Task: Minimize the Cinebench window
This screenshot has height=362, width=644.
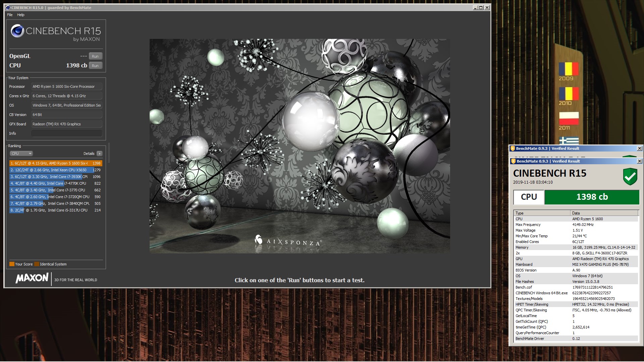Action: click(x=476, y=8)
